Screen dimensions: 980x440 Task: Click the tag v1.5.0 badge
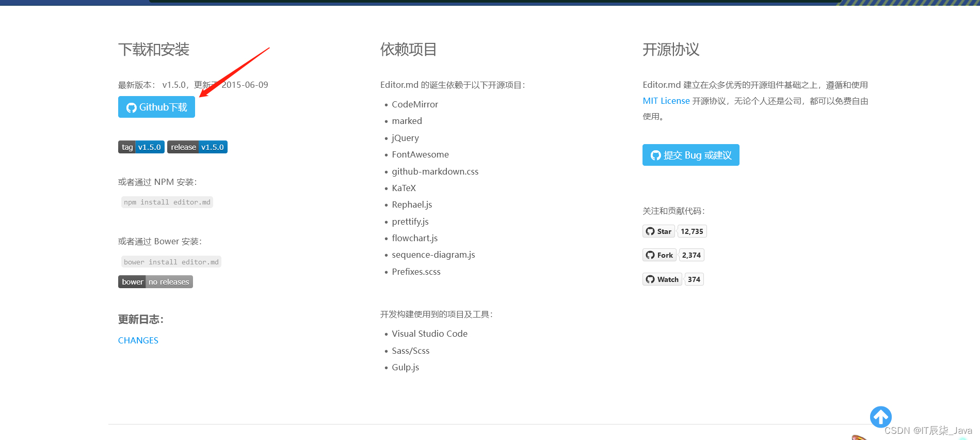[x=141, y=147]
